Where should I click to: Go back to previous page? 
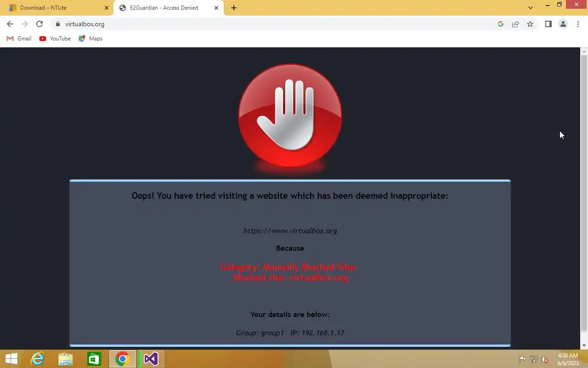10,24
